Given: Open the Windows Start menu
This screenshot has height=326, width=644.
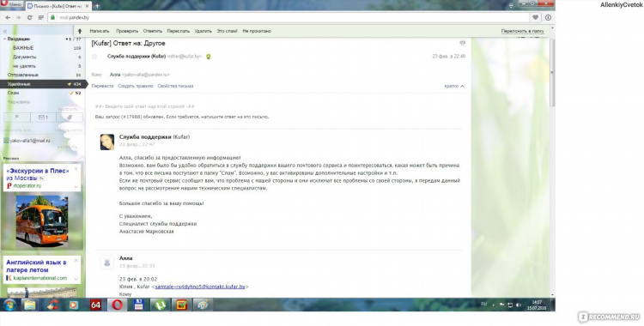Looking at the screenshot, I should click(x=9, y=305).
